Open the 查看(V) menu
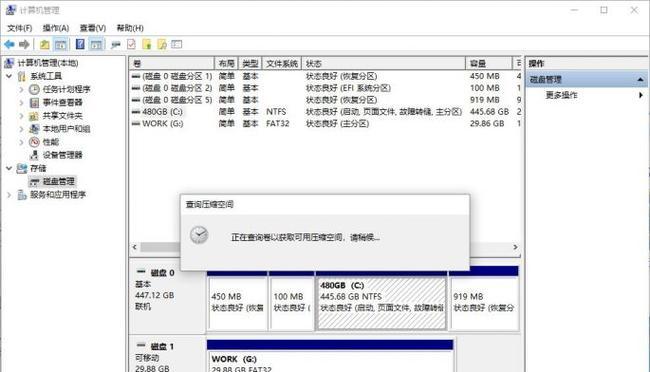 [92, 28]
